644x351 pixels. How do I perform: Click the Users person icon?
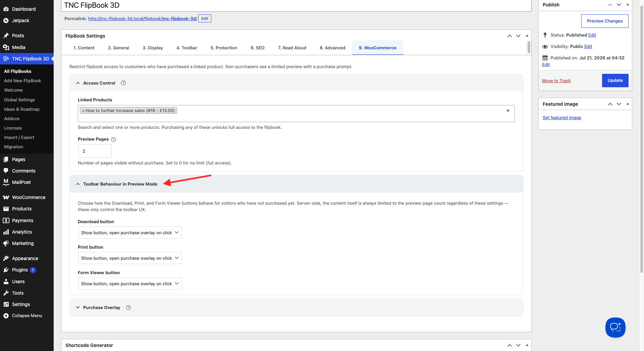[x=6, y=282]
